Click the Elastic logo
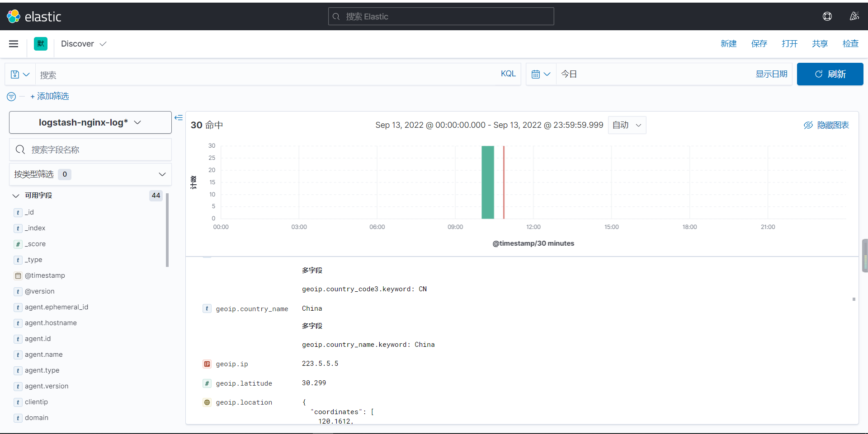The width and height of the screenshot is (868, 434). click(x=34, y=17)
